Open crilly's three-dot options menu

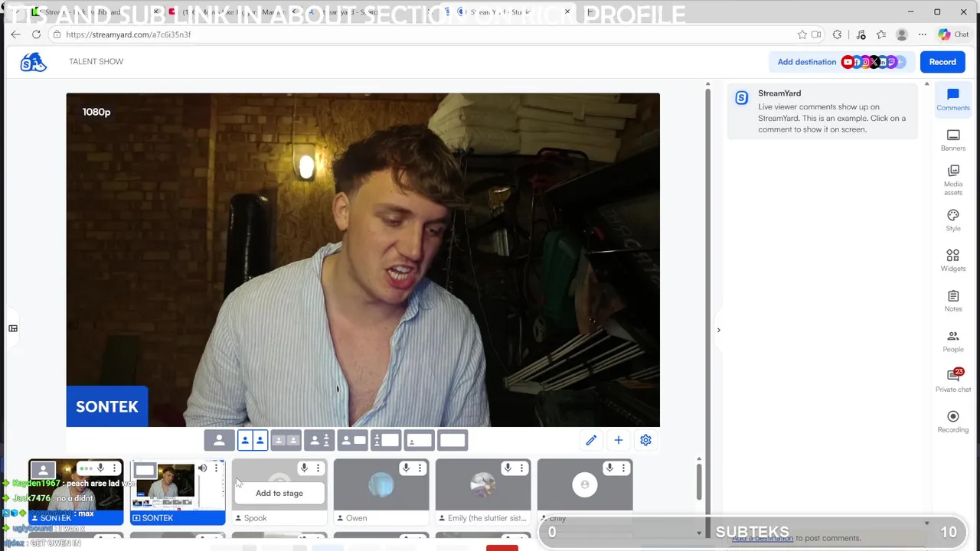(623, 468)
